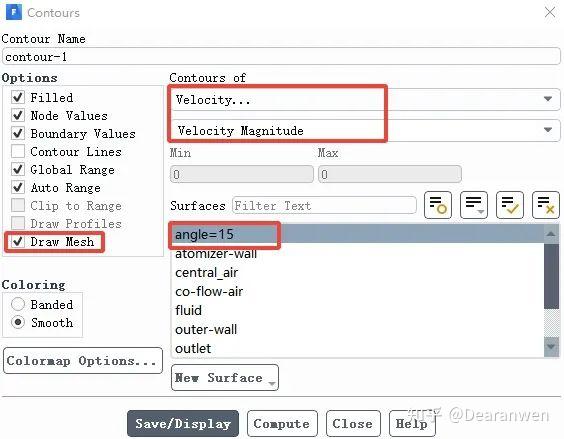Click the Surfaces Filter Text field
The height and width of the screenshot is (439, 564).
(324, 205)
